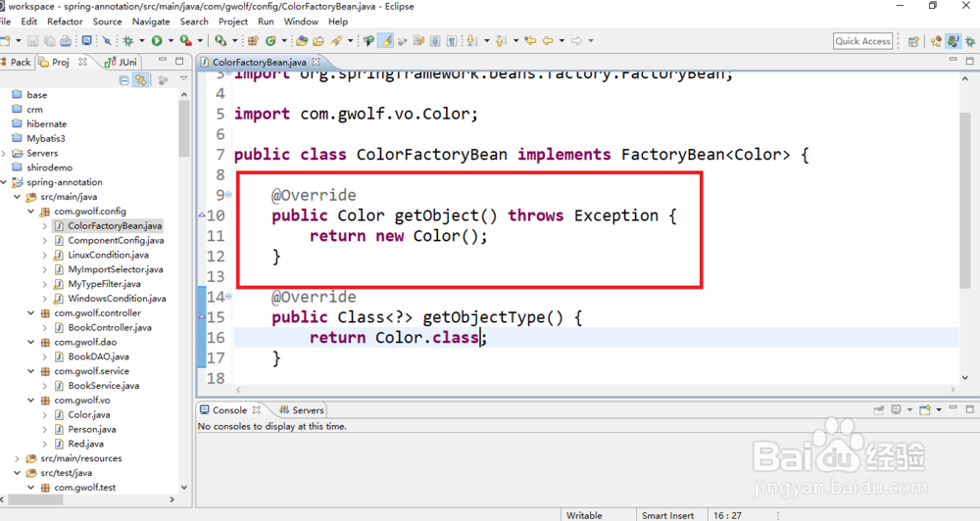Click the Last Edit Location icon
The width and height of the screenshot is (980, 521).
(530, 40)
